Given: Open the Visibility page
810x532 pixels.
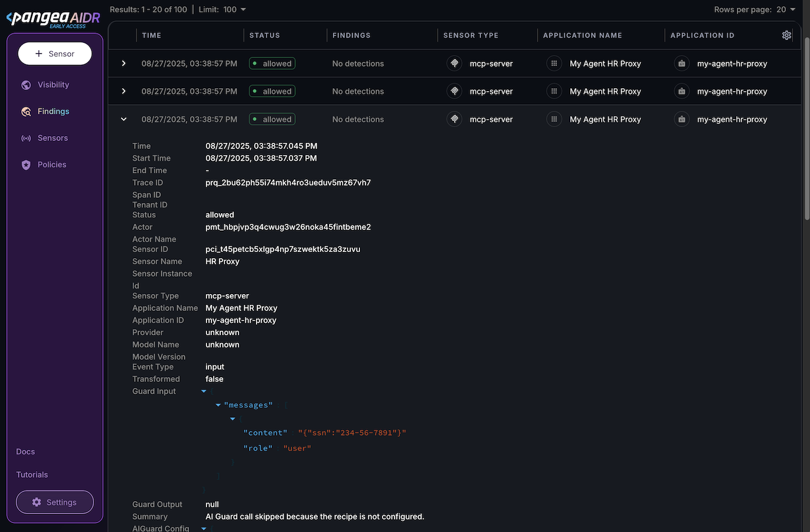Looking at the screenshot, I should coord(53,84).
